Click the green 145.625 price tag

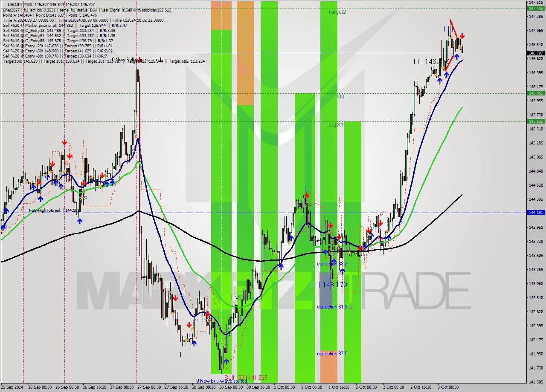coord(536,121)
